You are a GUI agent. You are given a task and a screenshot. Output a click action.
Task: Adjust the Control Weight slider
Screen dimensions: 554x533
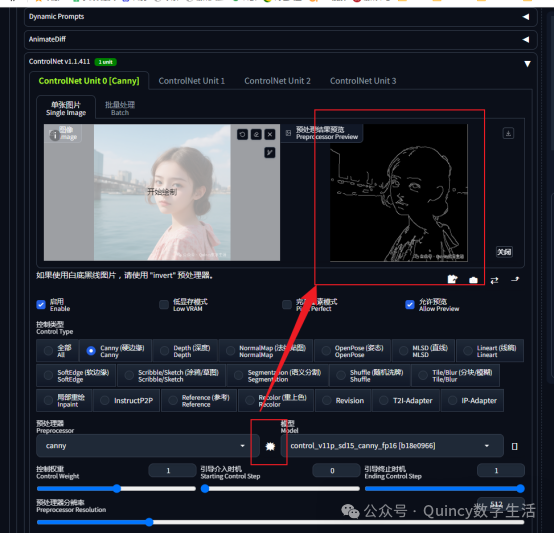[x=116, y=489]
